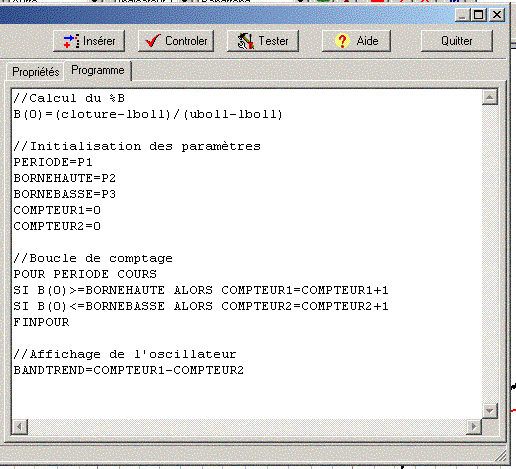Click the //Calcul du %B comment line

(69, 98)
